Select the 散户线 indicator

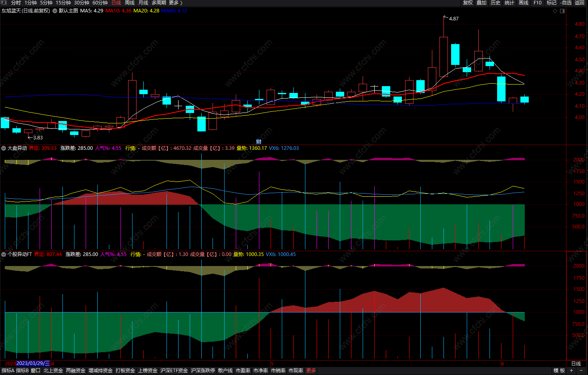click(x=225, y=371)
